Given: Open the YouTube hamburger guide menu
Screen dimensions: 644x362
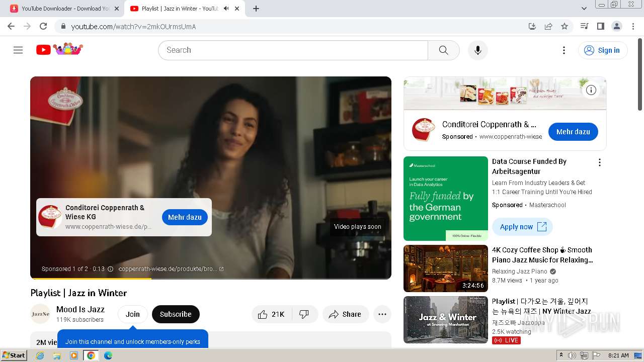Looking at the screenshot, I should [x=18, y=50].
